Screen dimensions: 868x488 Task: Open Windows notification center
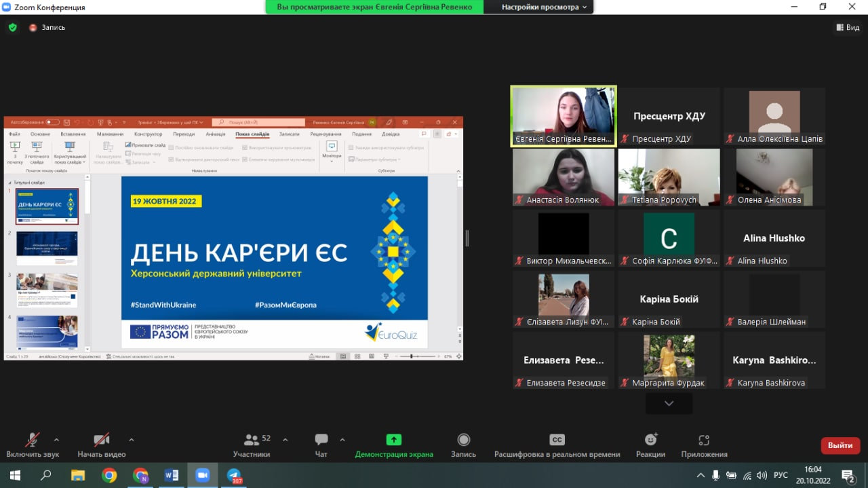pos(847,475)
